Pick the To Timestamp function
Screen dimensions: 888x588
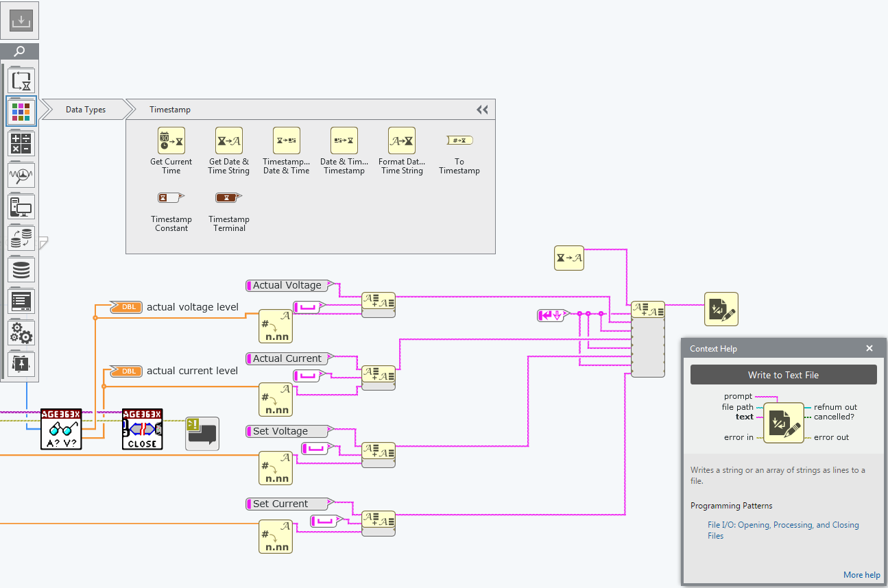[x=459, y=140]
